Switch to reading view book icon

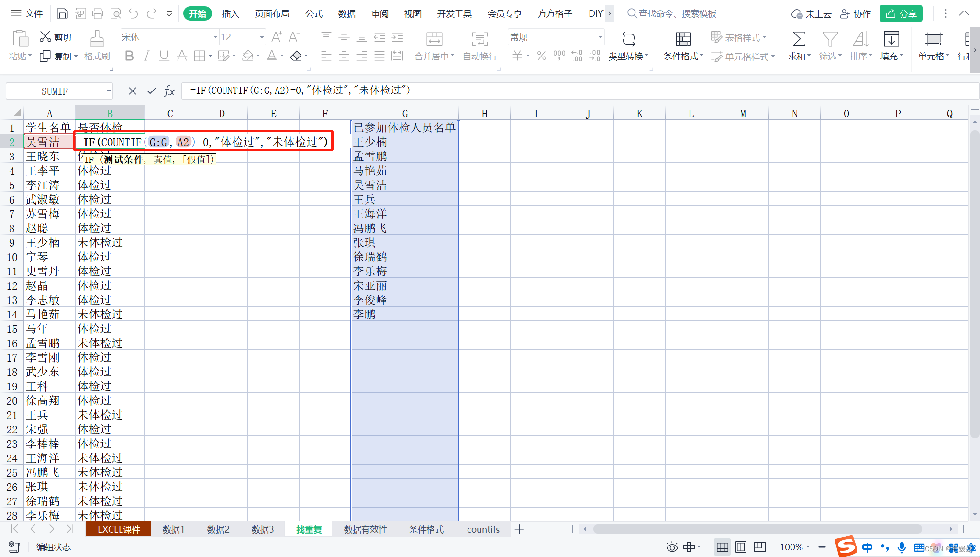(x=759, y=547)
